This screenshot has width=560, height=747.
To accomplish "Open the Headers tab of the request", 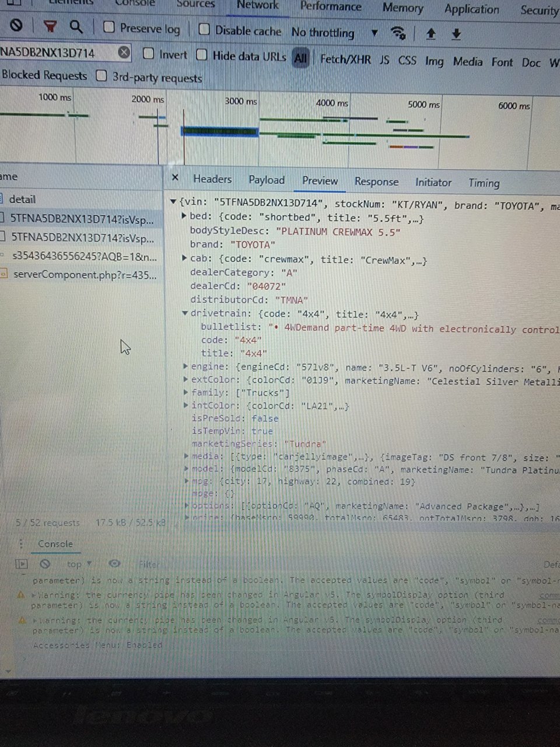I will [x=212, y=179].
